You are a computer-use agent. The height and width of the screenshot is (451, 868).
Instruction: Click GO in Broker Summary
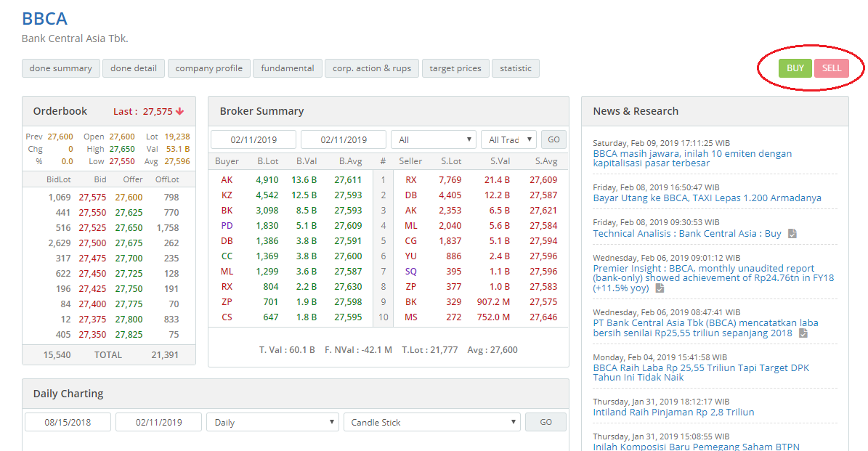(553, 139)
